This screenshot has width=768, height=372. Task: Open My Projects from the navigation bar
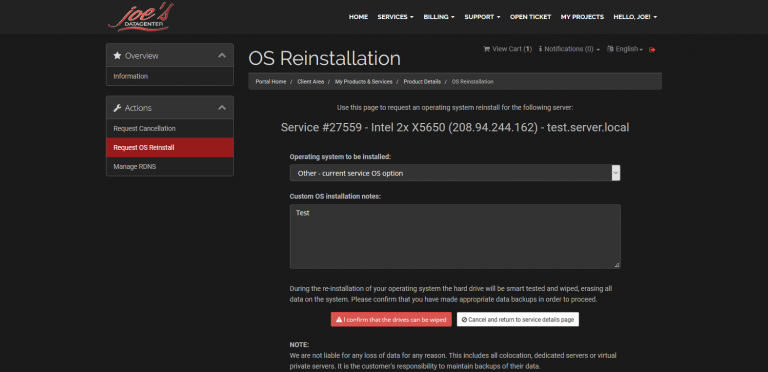582,17
